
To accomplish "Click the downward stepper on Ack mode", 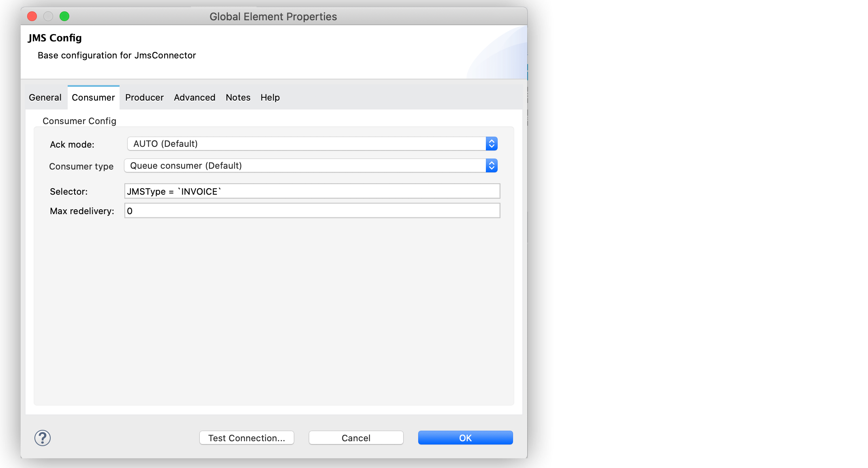I will point(492,146).
